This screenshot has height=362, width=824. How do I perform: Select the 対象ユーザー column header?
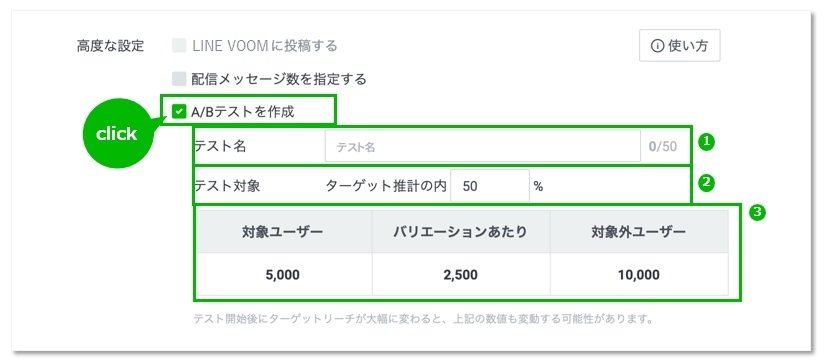(x=283, y=232)
